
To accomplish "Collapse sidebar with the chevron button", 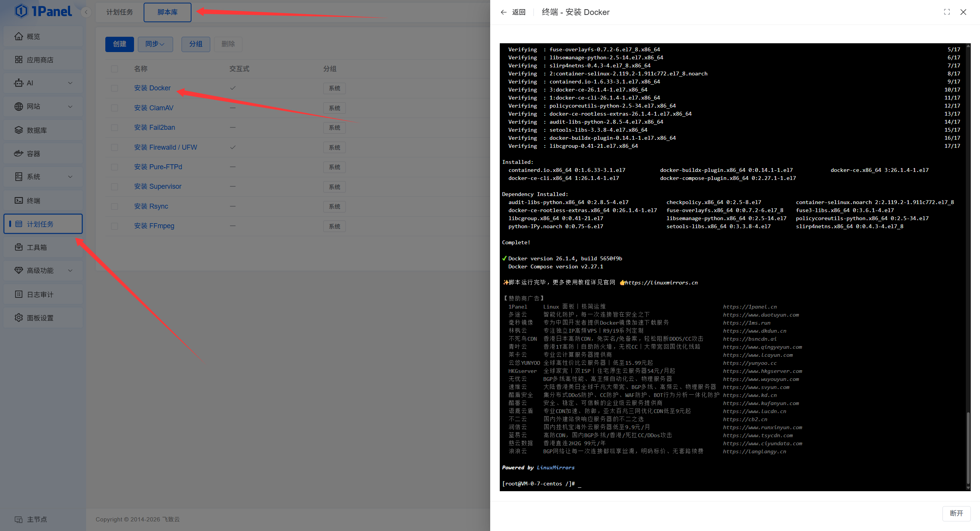I will 86,12.
